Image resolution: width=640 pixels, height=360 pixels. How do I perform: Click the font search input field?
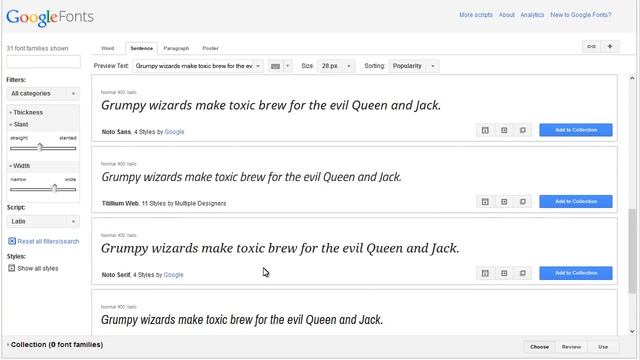pos(43,62)
